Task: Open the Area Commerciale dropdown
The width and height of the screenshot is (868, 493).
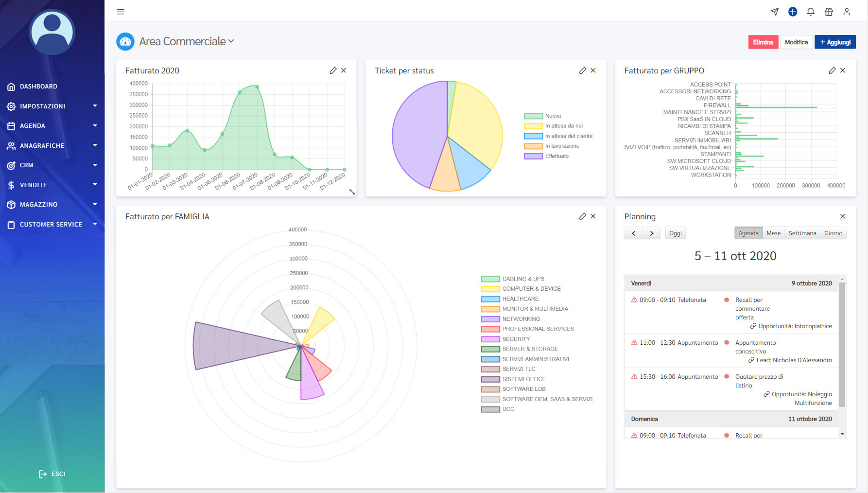Action: (187, 41)
